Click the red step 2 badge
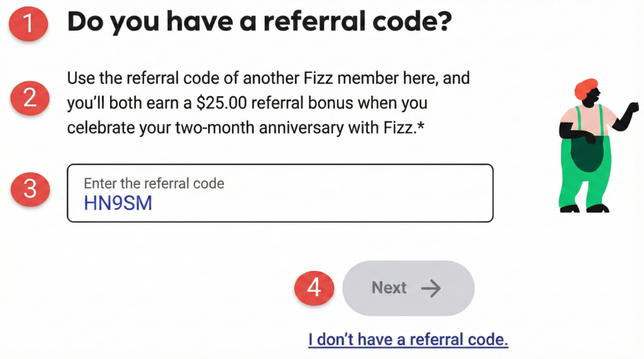The height and width of the screenshot is (359, 644). pos(30,98)
